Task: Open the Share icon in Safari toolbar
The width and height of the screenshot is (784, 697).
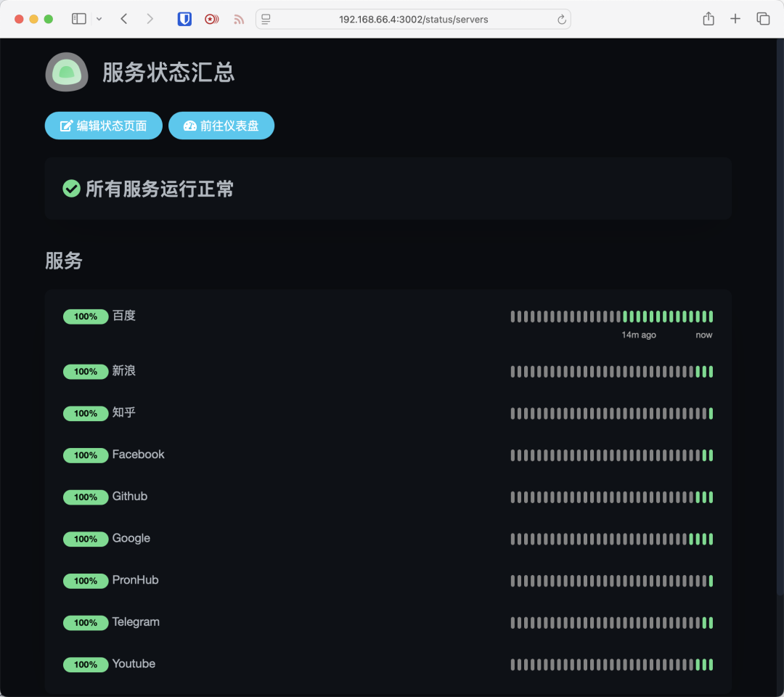Action: [708, 19]
